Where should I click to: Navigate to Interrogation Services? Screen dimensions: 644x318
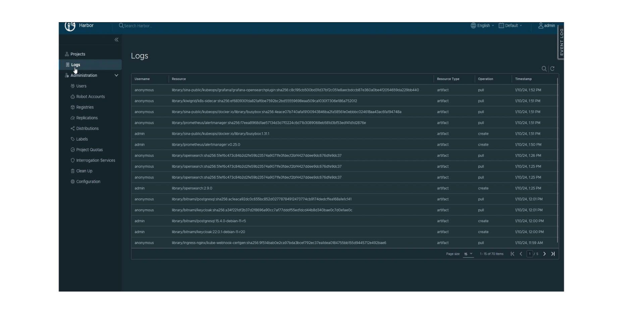(95, 161)
